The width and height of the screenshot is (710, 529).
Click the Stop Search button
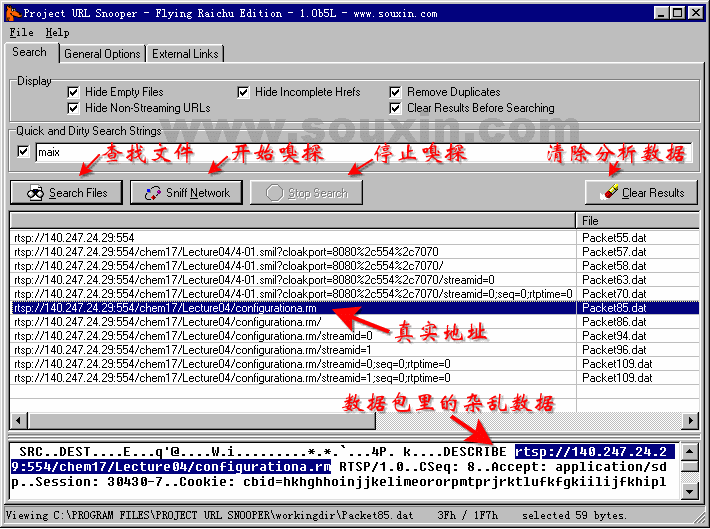point(307,193)
